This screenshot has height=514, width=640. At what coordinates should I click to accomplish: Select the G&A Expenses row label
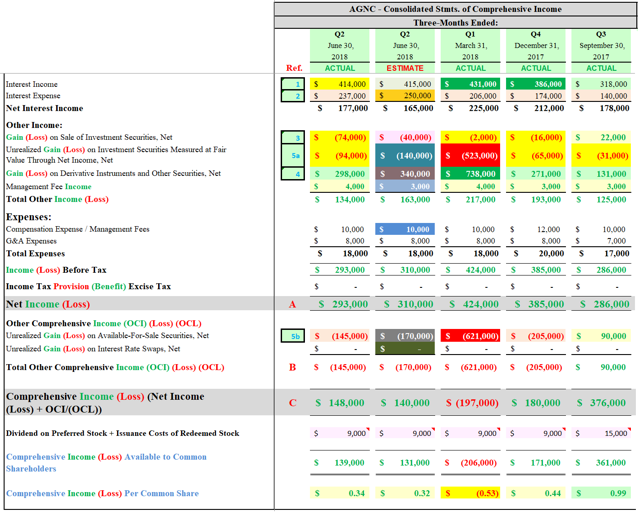coord(31,241)
